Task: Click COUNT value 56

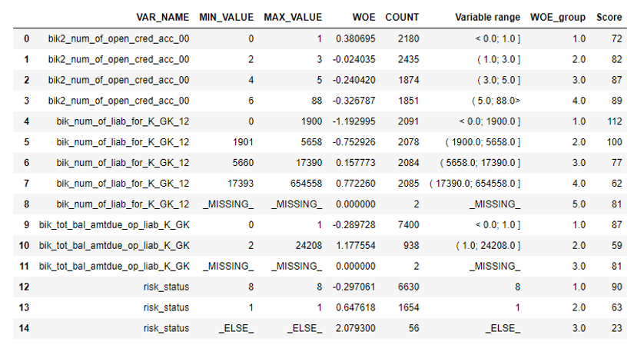Action: (x=413, y=328)
